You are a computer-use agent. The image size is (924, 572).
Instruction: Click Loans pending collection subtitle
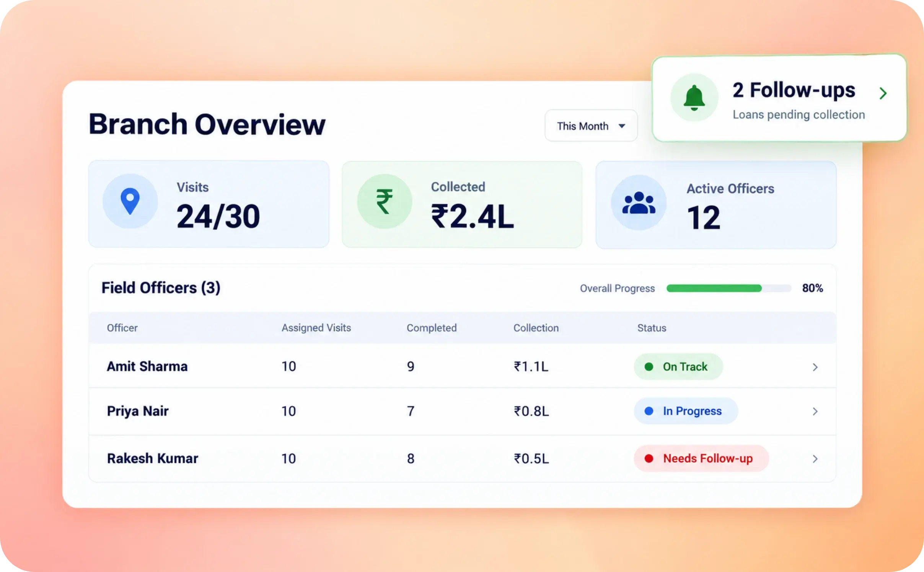[799, 115]
